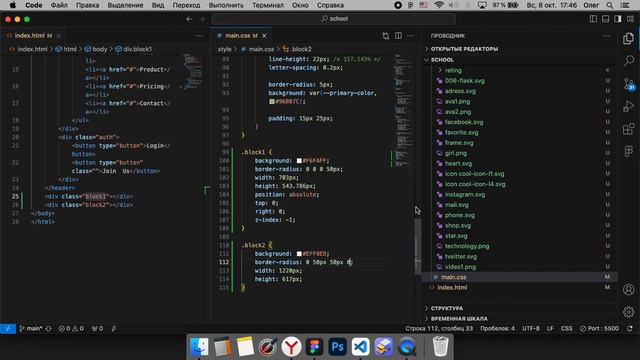Click the #96BB7C color swatch on line 93
This screenshot has width=640, height=360.
tap(272, 102)
